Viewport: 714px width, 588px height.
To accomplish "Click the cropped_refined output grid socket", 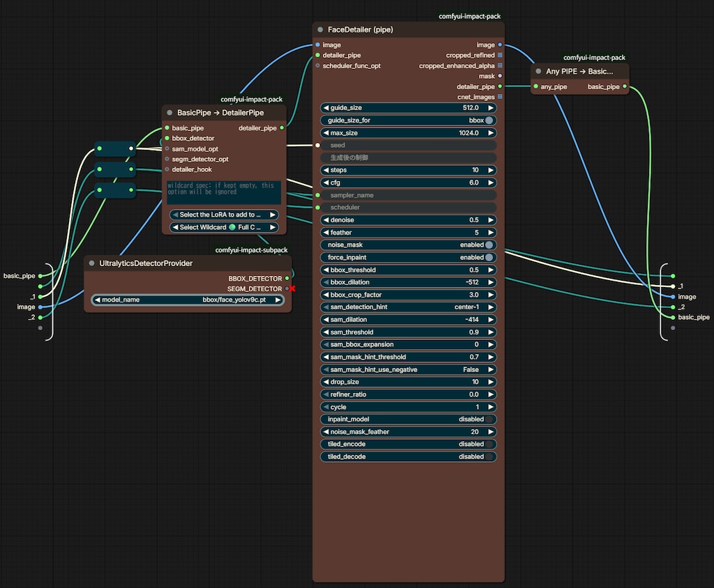I will click(x=500, y=55).
